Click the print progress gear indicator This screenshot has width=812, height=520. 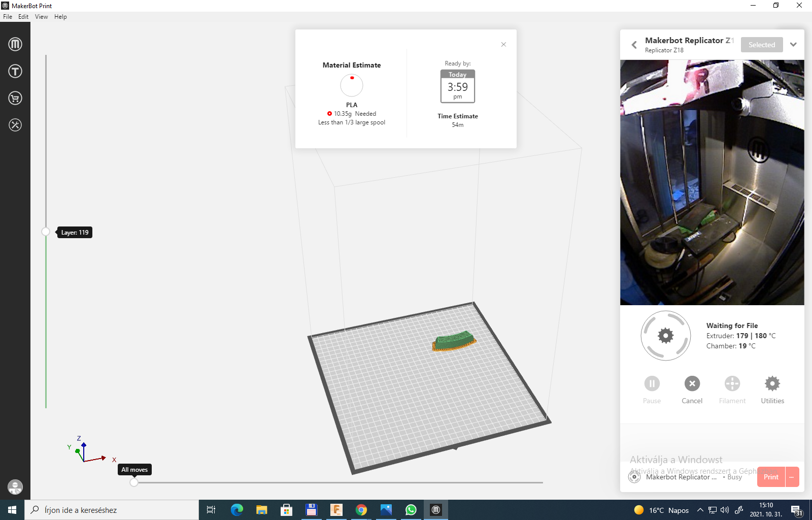pyautogui.click(x=665, y=336)
